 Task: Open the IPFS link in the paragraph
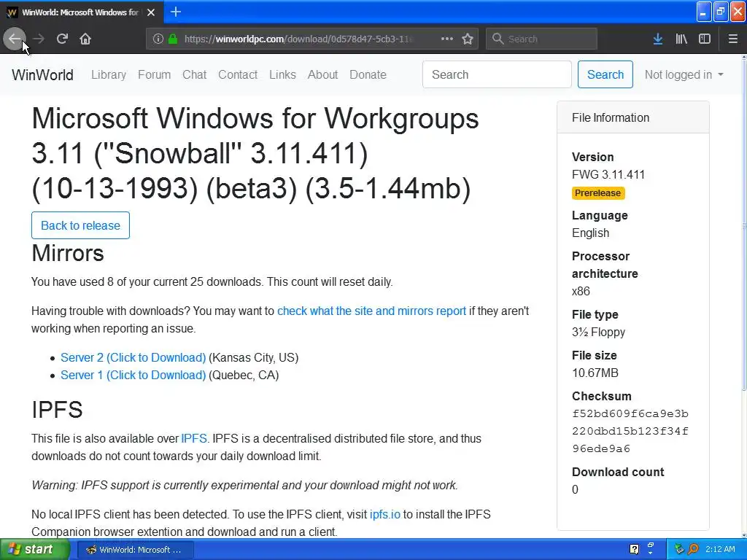(194, 438)
